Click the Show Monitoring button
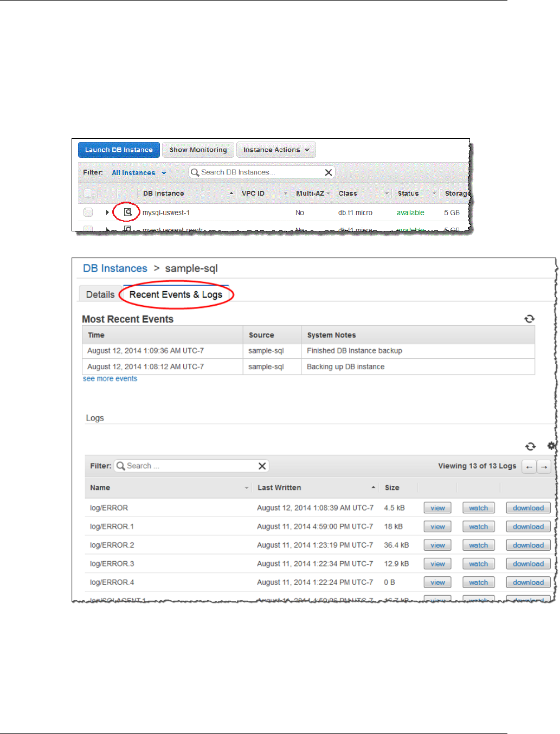The width and height of the screenshot is (560, 734). coord(198,150)
